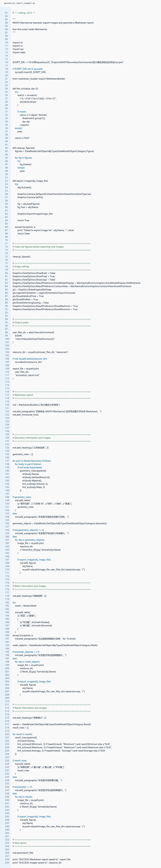Click the file name mechanical_report_example.py
This screenshot has width=161, height=868.
tap(20, 3)
